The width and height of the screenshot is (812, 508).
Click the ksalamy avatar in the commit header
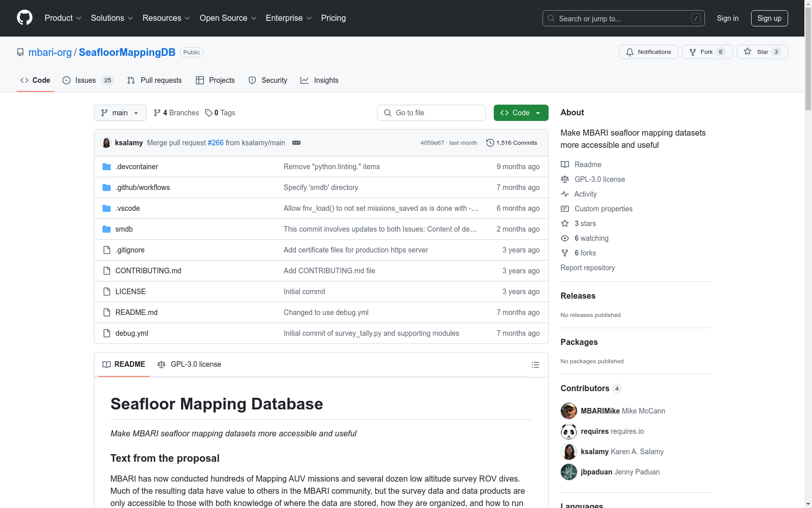(x=107, y=143)
